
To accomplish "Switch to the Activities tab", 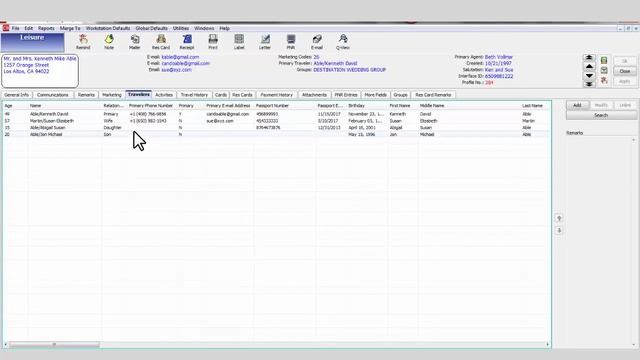I will pyautogui.click(x=164, y=95).
